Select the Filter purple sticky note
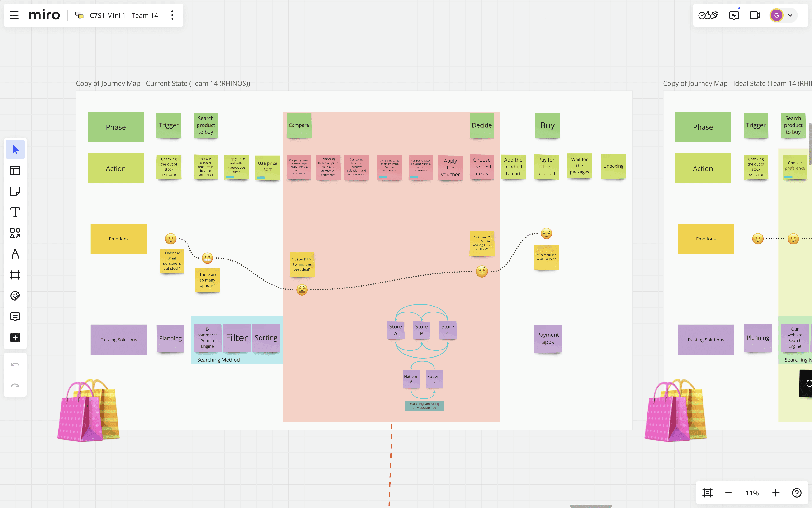 (x=237, y=338)
